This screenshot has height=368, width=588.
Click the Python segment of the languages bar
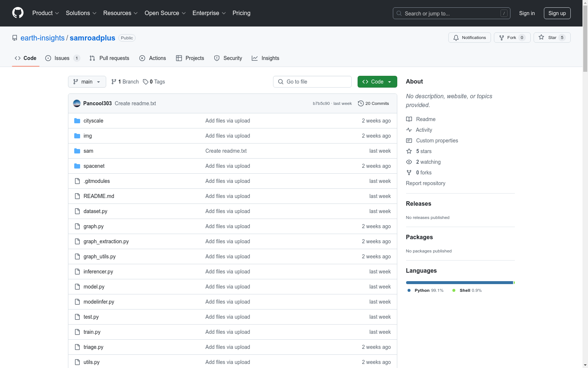(459, 283)
